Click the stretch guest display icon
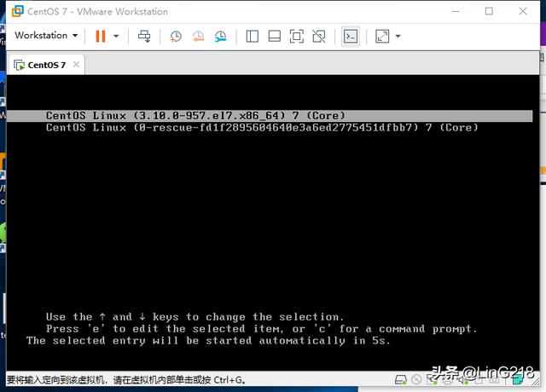The image size is (546, 392). click(382, 36)
